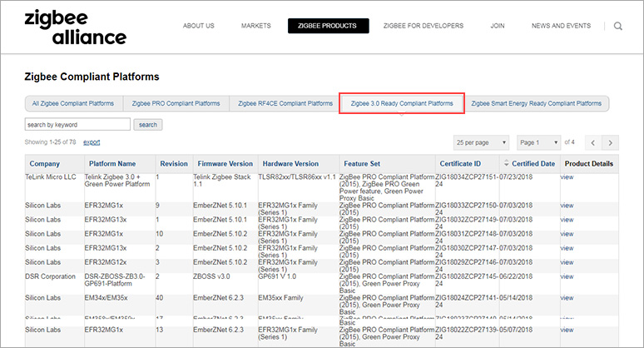Select Zigbee Products menu item
This screenshot has height=348, width=644.
coord(328,26)
